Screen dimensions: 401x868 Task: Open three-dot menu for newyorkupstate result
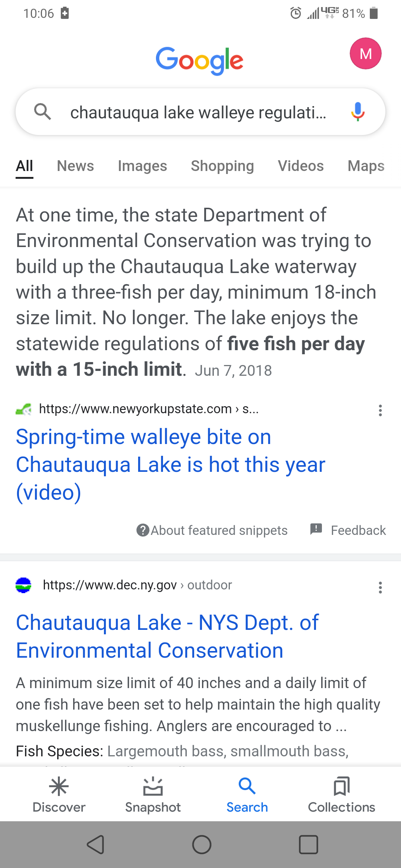(x=380, y=410)
